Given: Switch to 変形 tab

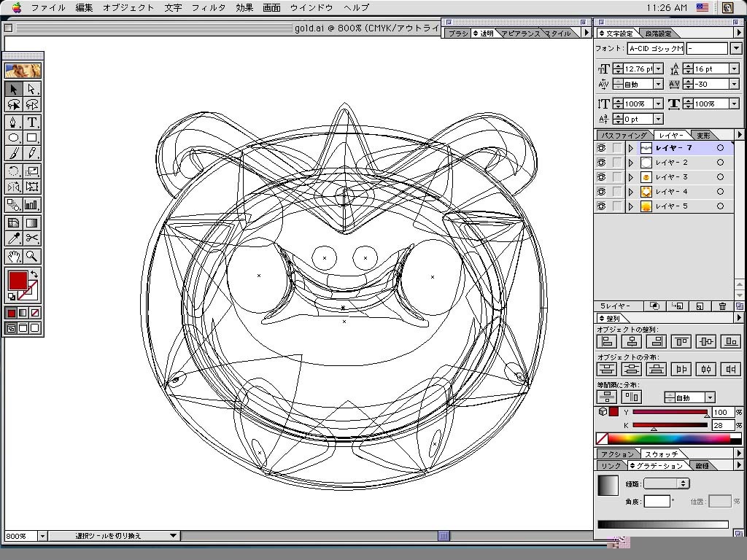Looking at the screenshot, I should (x=703, y=135).
